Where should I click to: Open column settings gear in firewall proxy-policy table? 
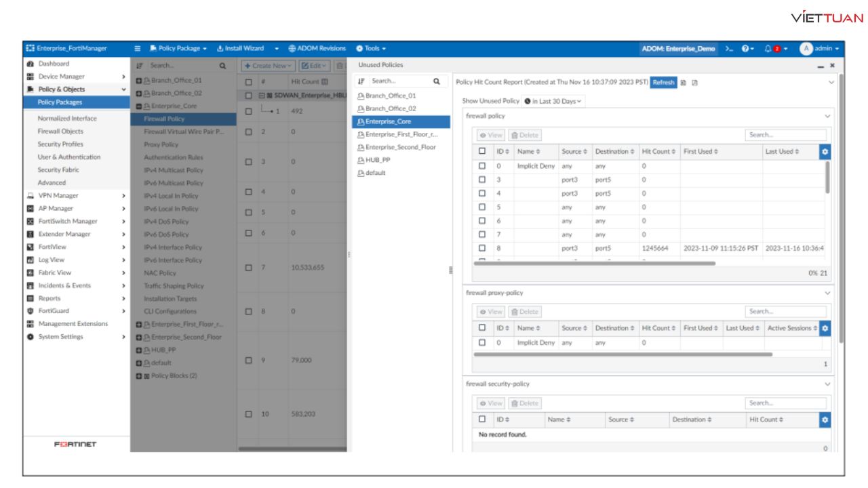coord(825,328)
